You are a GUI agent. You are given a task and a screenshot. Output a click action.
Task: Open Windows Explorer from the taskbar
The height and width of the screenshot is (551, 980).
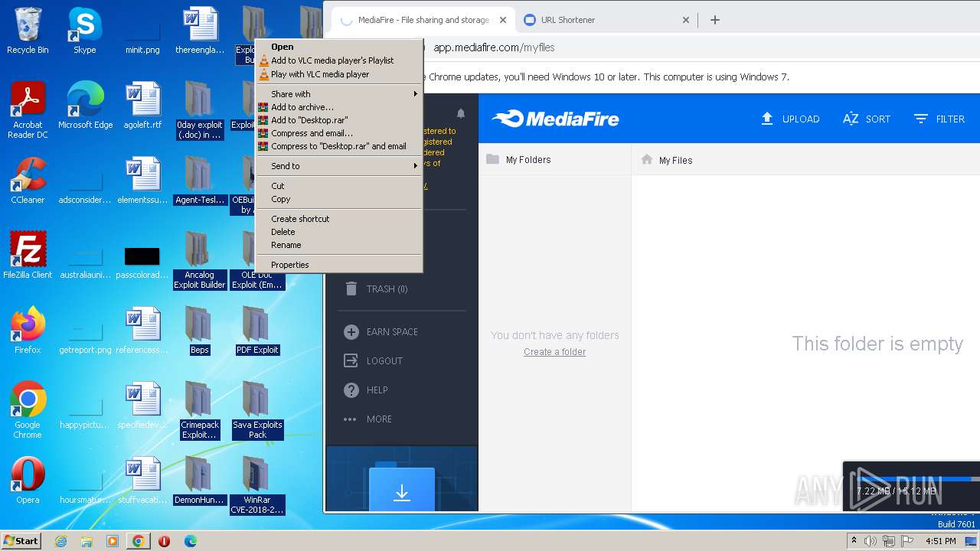coord(87,541)
